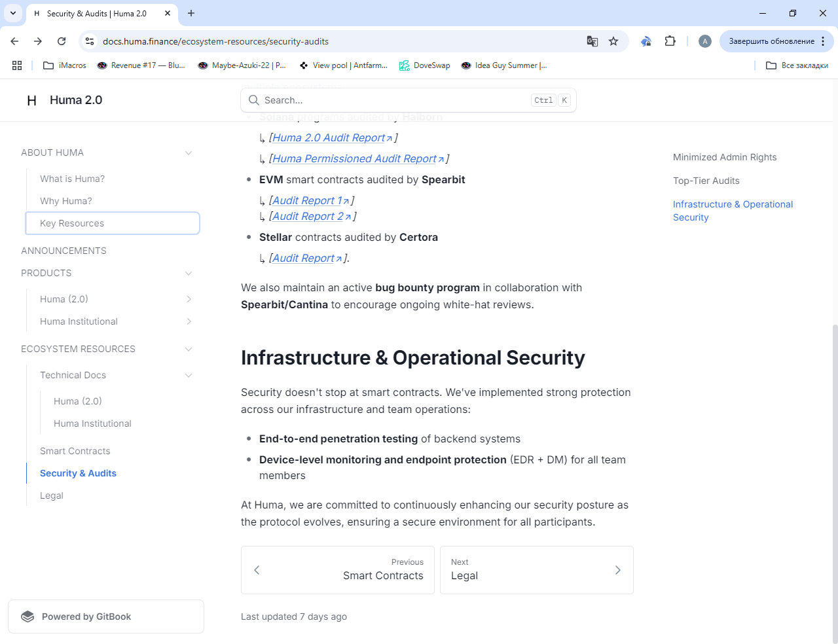838x644 pixels.
Task: Go to previous page Smart Contracts
Action: click(x=338, y=570)
